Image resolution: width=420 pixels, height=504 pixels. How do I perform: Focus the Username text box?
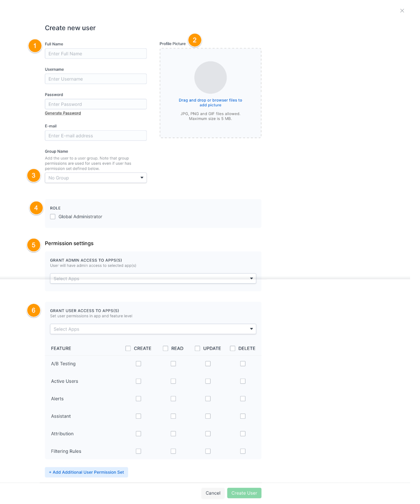[x=96, y=79]
